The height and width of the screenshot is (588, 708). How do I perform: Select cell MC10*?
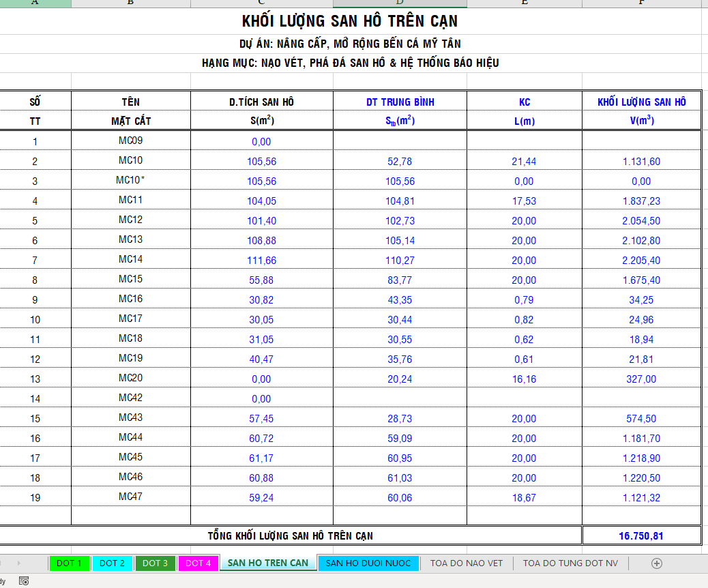coord(130,180)
